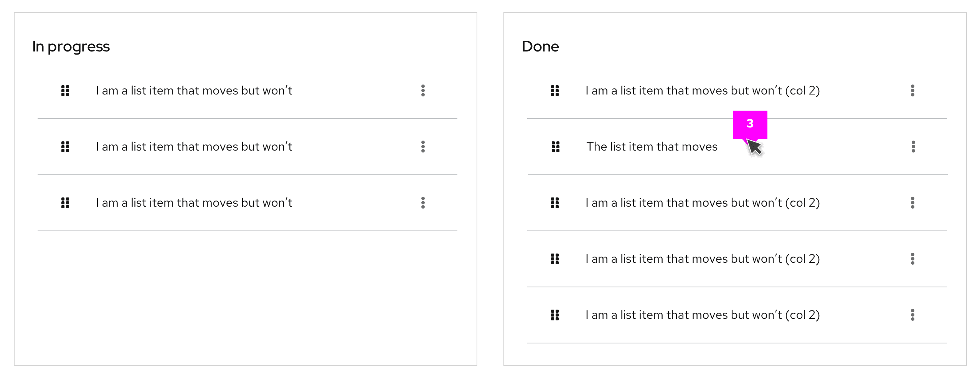Select "The list item that moves" text
The height and width of the screenshot is (378, 980).
[x=652, y=147]
